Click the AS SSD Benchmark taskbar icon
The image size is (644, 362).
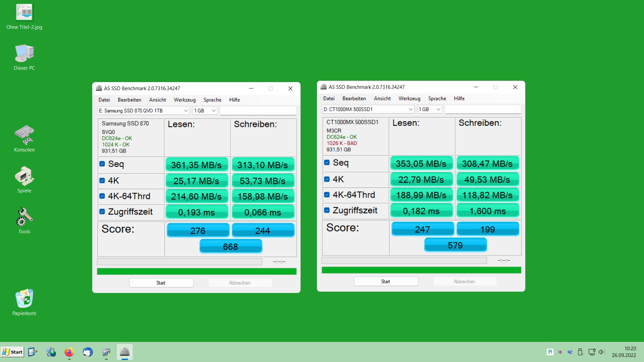click(x=124, y=352)
